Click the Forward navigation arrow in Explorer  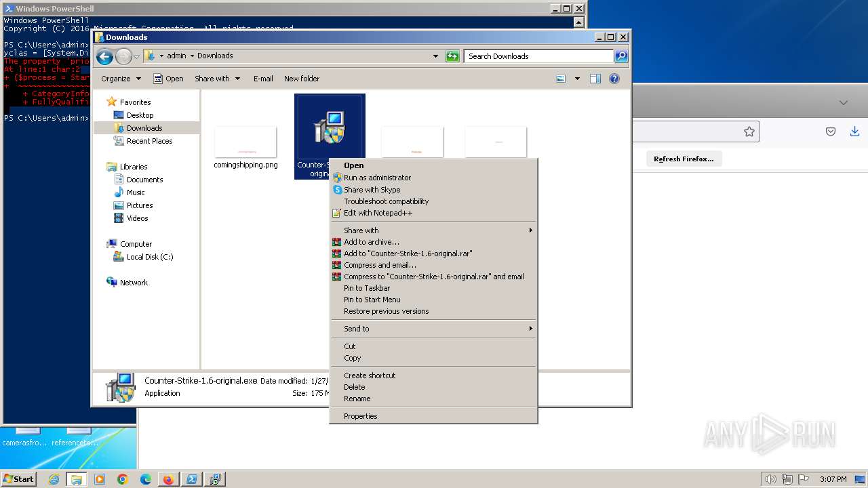[x=123, y=56]
